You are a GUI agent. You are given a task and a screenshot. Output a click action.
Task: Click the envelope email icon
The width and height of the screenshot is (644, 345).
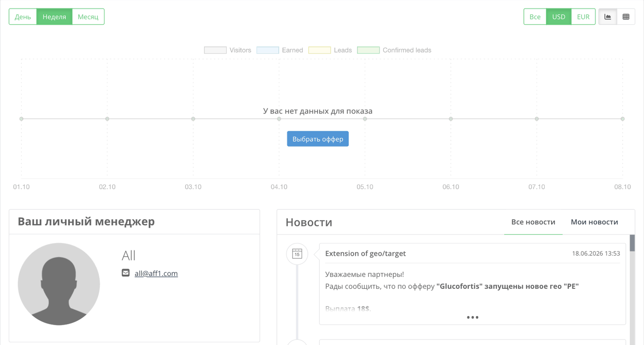(126, 273)
